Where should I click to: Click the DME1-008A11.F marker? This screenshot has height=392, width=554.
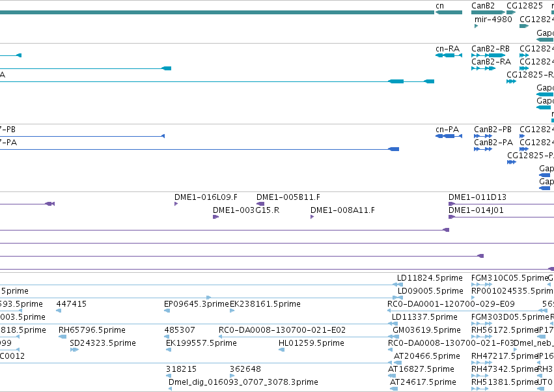pos(312,217)
